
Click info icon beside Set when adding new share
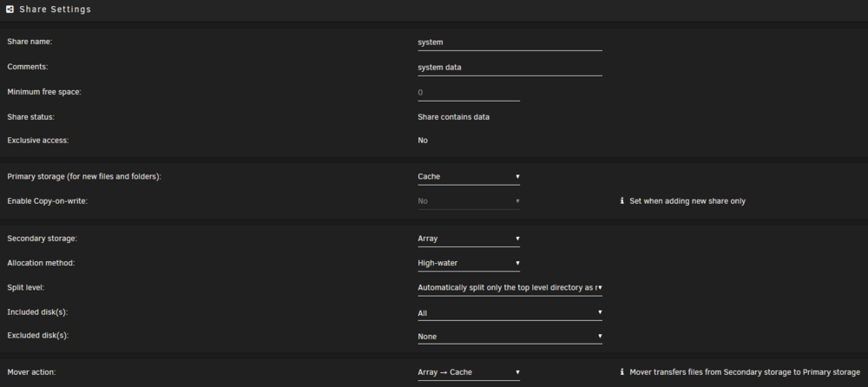point(621,201)
